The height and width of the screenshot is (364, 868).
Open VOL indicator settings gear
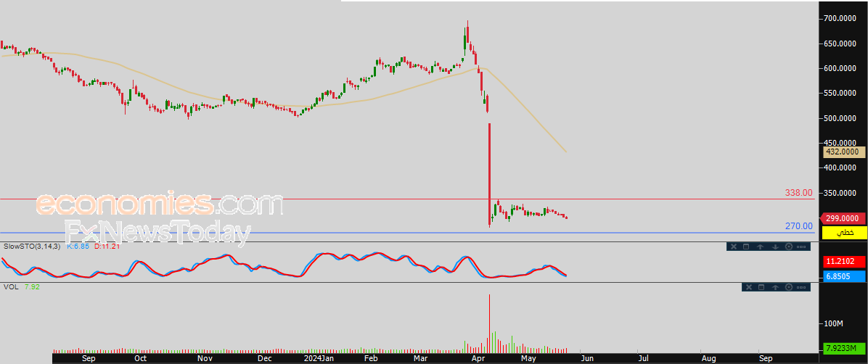(x=789, y=287)
